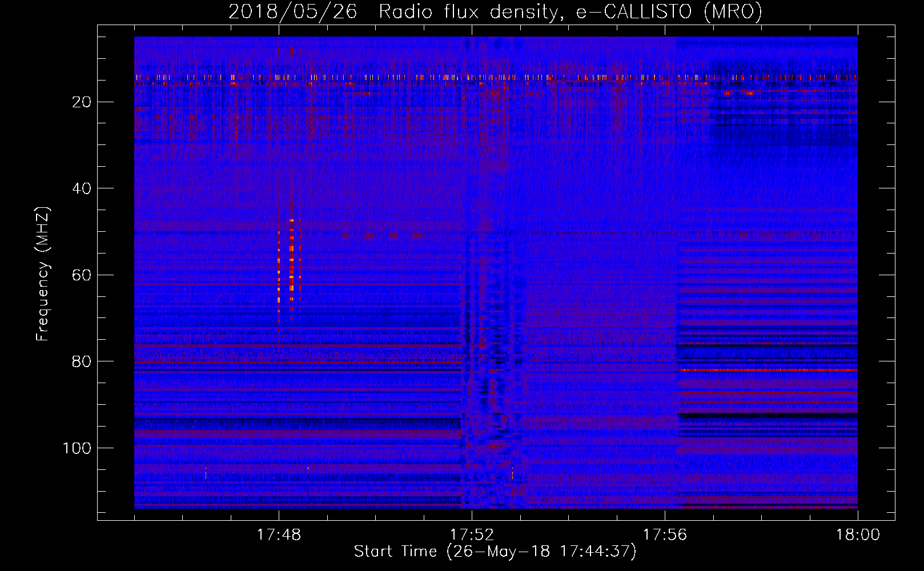Click the 40 frequency tick label
The image size is (924, 571).
click(x=82, y=188)
